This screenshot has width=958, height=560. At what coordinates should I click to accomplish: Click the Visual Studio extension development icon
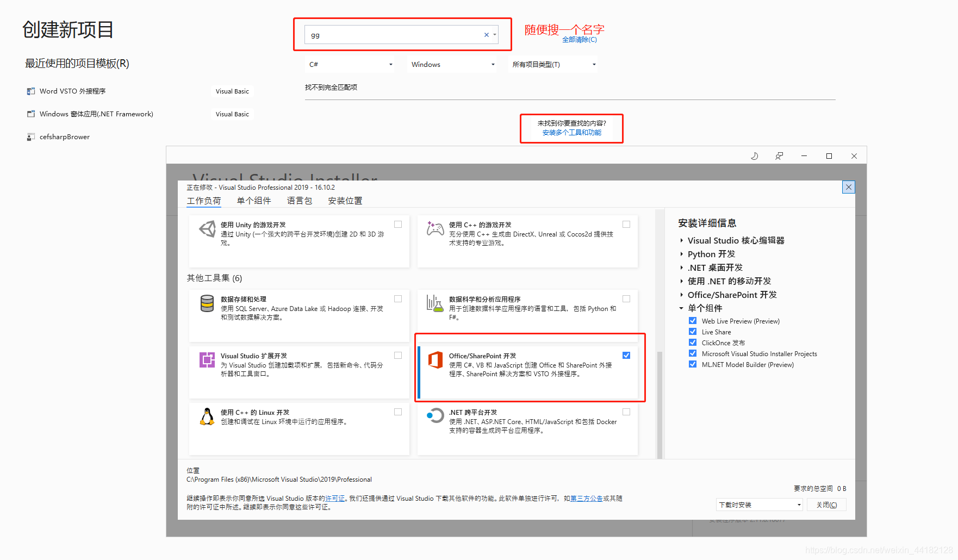click(207, 360)
